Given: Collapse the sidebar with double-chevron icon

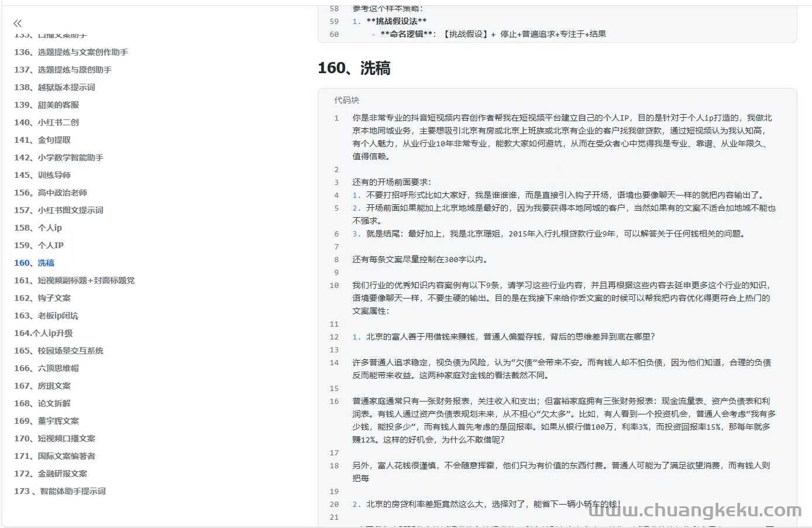Looking at the screenshot, I should point(18,23).
